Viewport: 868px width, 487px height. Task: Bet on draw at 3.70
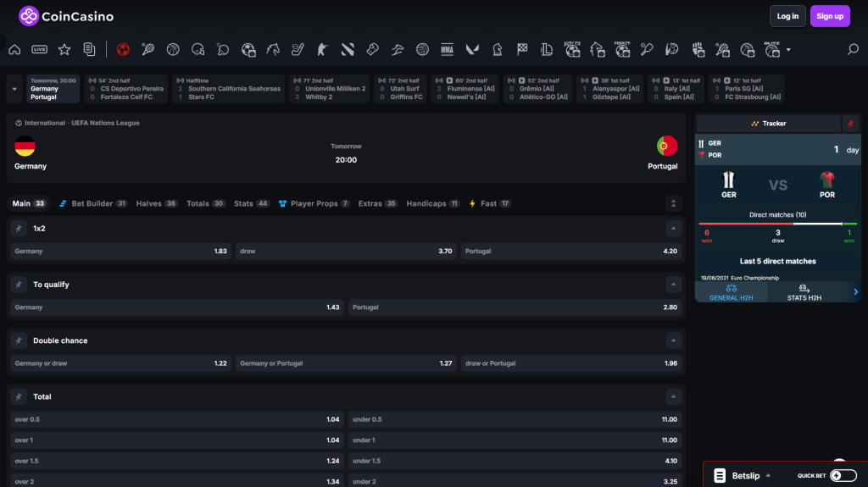click(x=346, y=252)
